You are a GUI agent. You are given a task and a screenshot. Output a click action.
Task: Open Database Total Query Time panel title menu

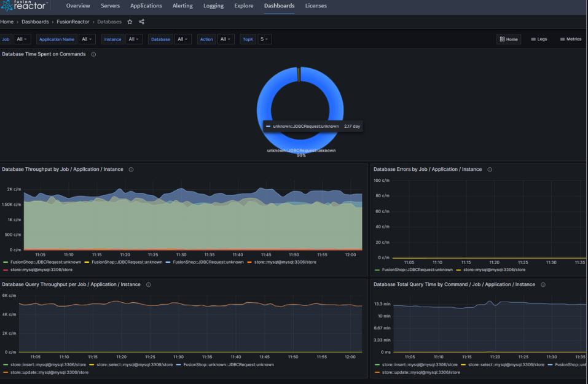click(454, 284)
